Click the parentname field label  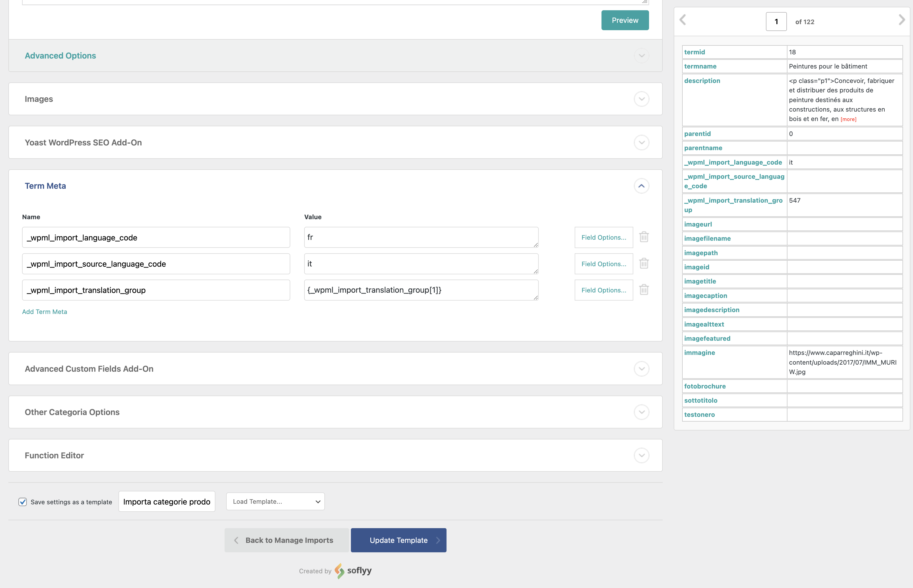[703, 148]
